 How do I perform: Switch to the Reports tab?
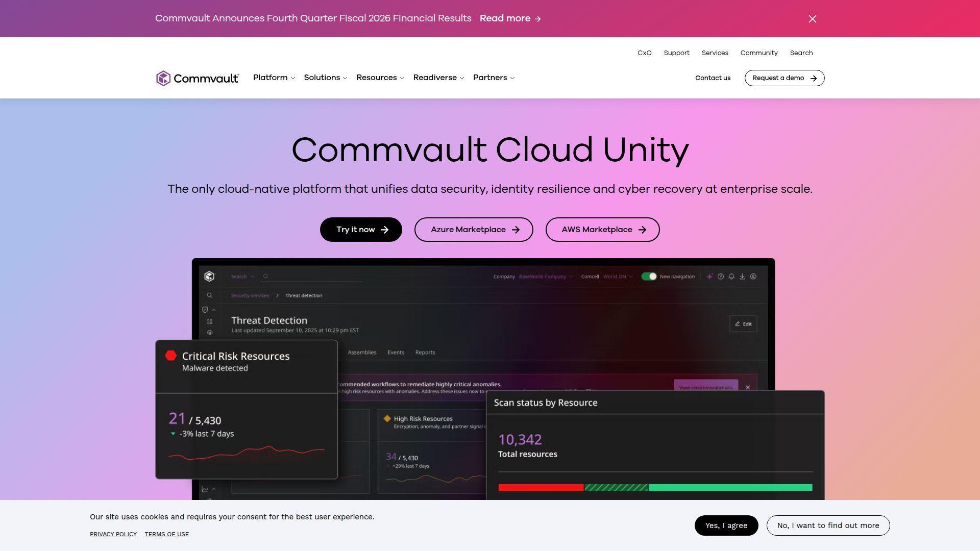pos(425,353)
